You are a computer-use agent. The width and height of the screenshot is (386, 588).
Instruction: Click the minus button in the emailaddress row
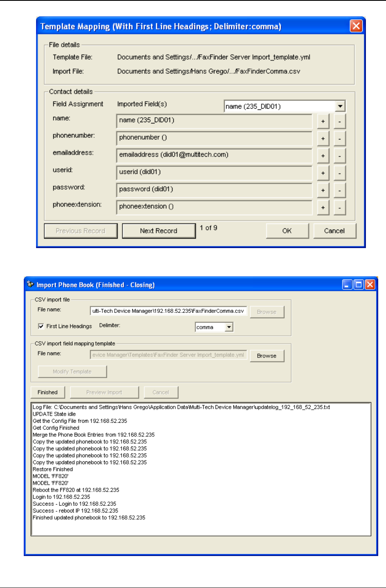point(340,156)
